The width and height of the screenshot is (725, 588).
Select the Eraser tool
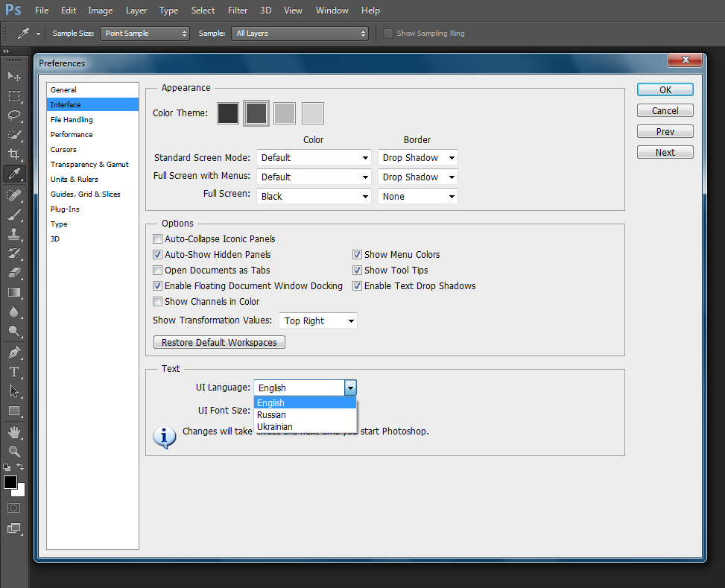(14, 273)
